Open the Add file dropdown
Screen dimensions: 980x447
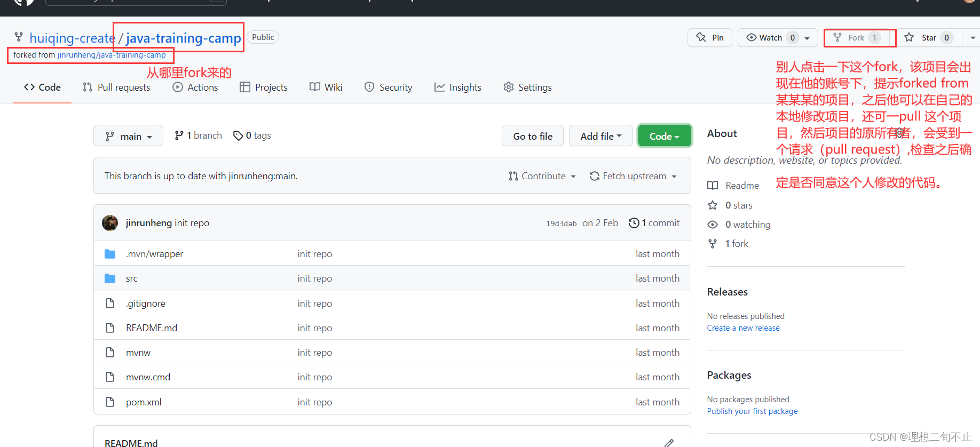[601, 136]
